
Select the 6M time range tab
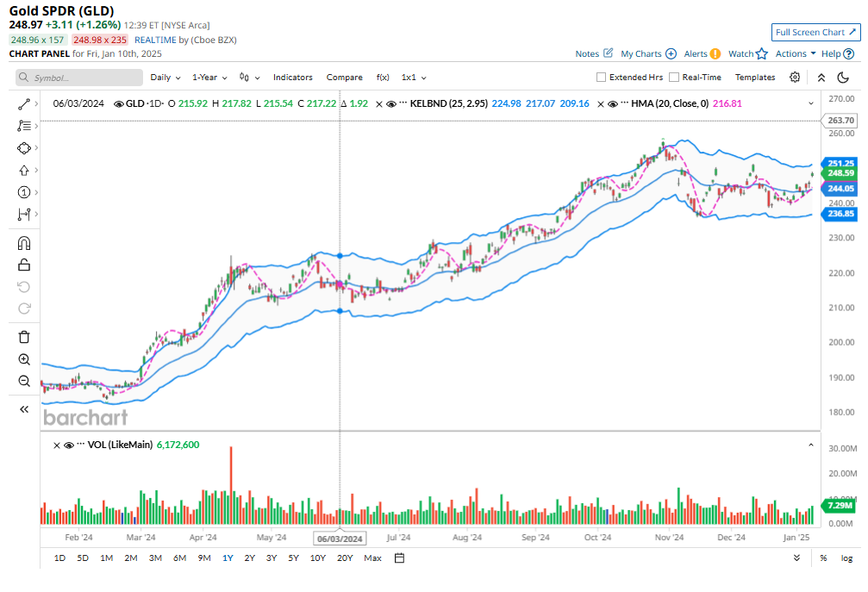[x=179, y=558]
